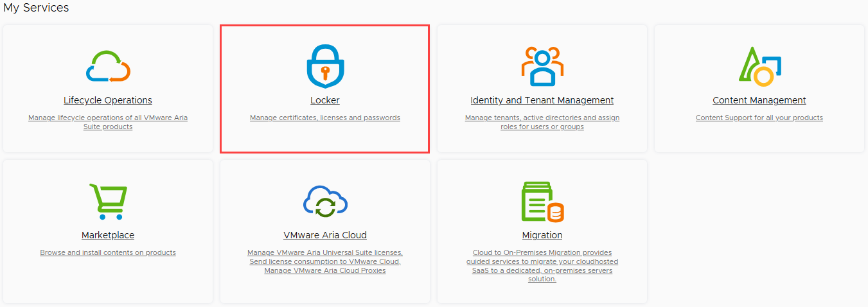Screen dimensions: 868x307
Task: Click the Marketplace shopping cart icon
Action: coord(108,202)
